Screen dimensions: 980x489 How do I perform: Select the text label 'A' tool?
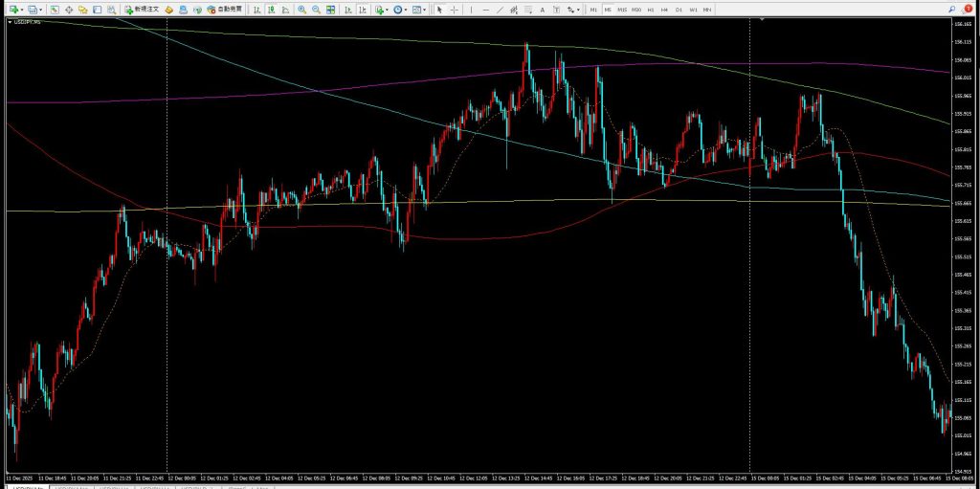(544, 10)
